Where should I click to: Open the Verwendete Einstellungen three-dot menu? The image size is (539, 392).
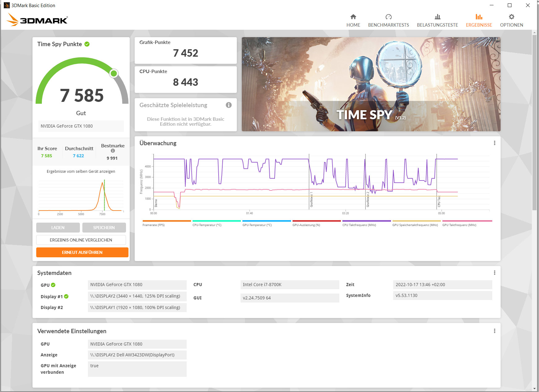494,331
